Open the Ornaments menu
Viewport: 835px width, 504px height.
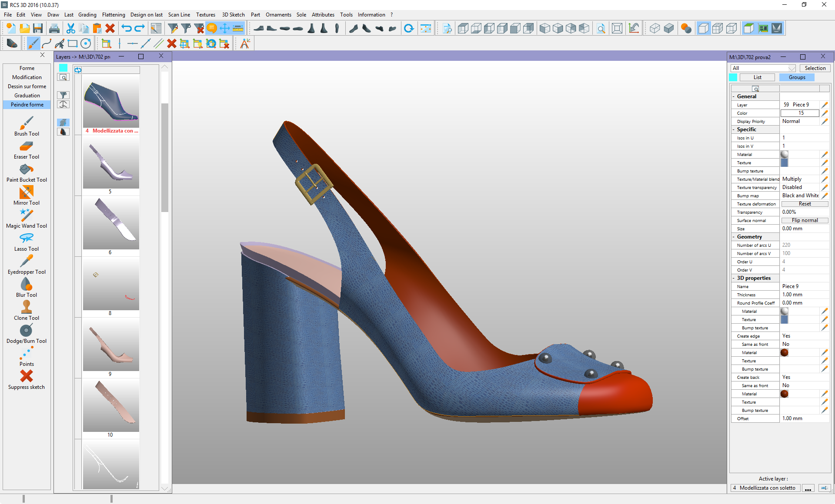[278, 15]
